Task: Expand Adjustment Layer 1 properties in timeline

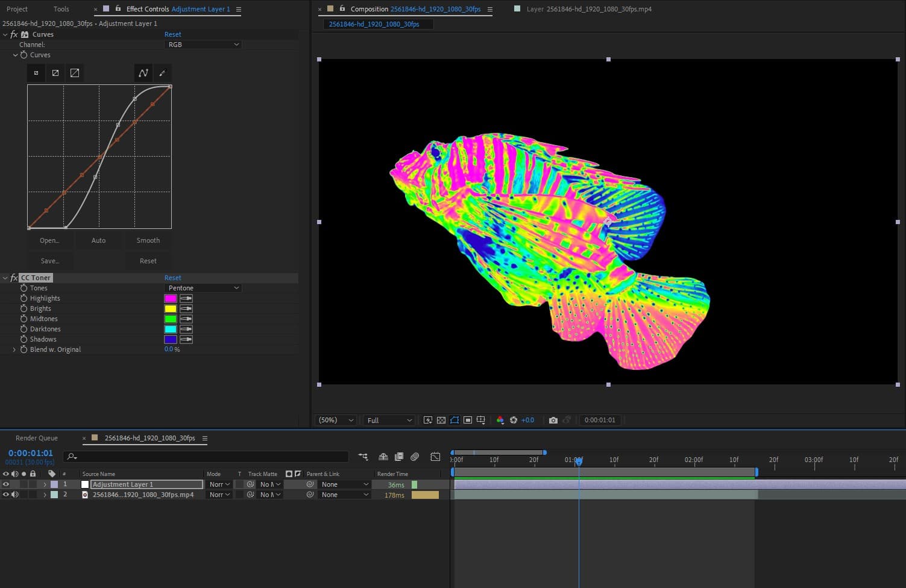Action: coord(45,484)
